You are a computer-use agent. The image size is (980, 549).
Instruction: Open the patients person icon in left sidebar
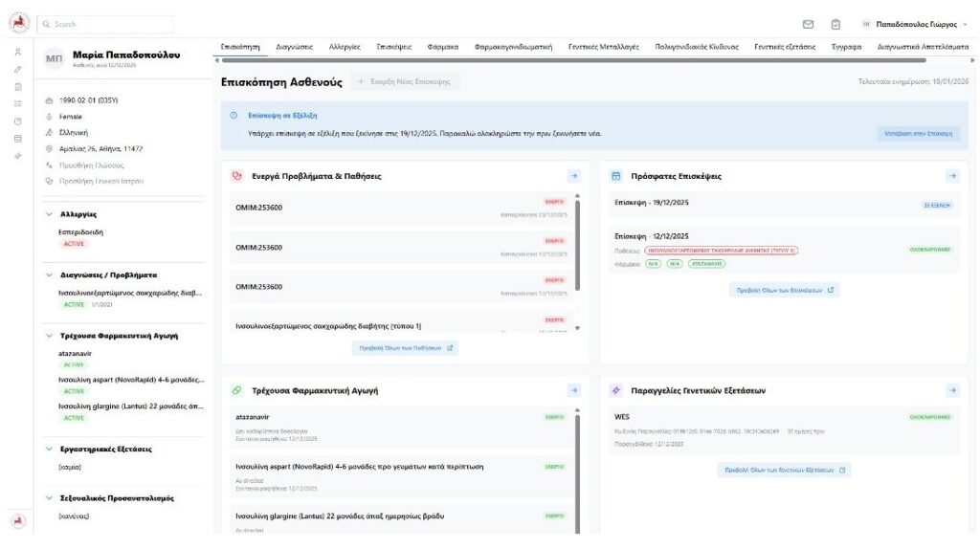(17, 51)
